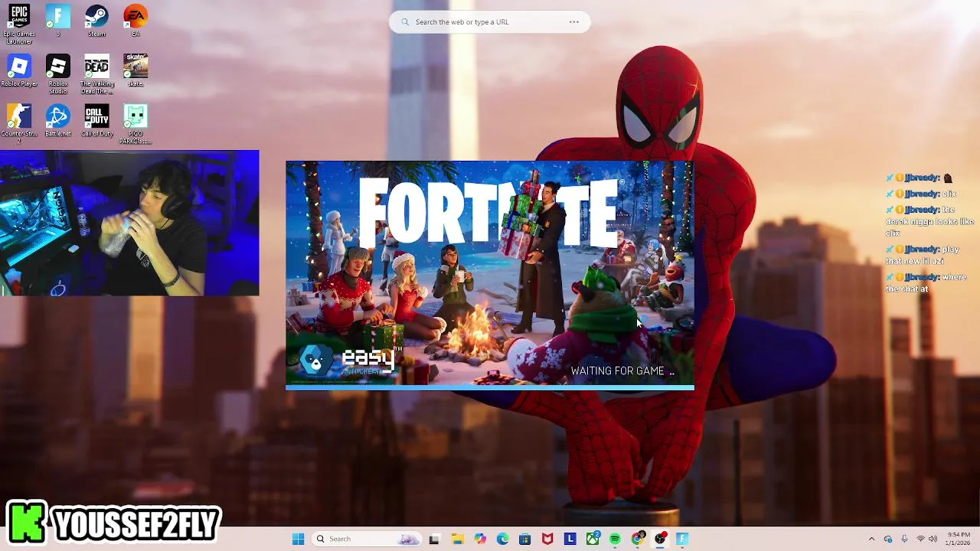Select the Call of Duty desktop shortcut
Viewport: 980px width, 551px height.
(x=96, y=121)
